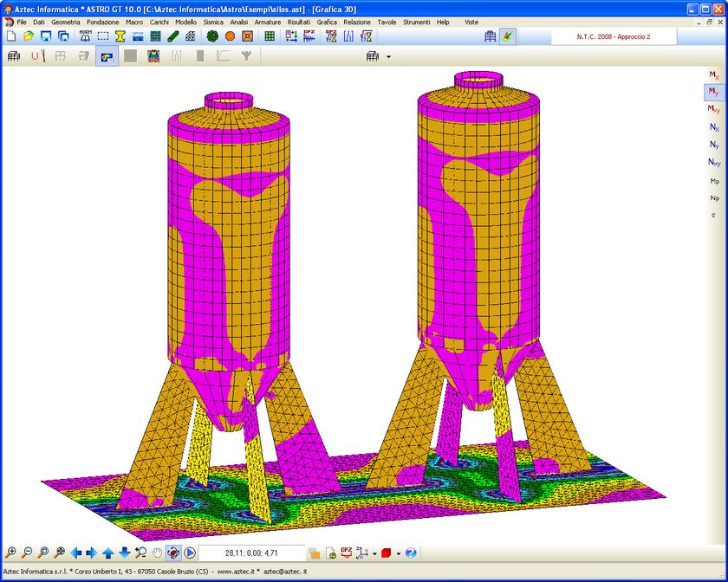
Task: Toggle the colour map results button
Action: click(107, 56)
